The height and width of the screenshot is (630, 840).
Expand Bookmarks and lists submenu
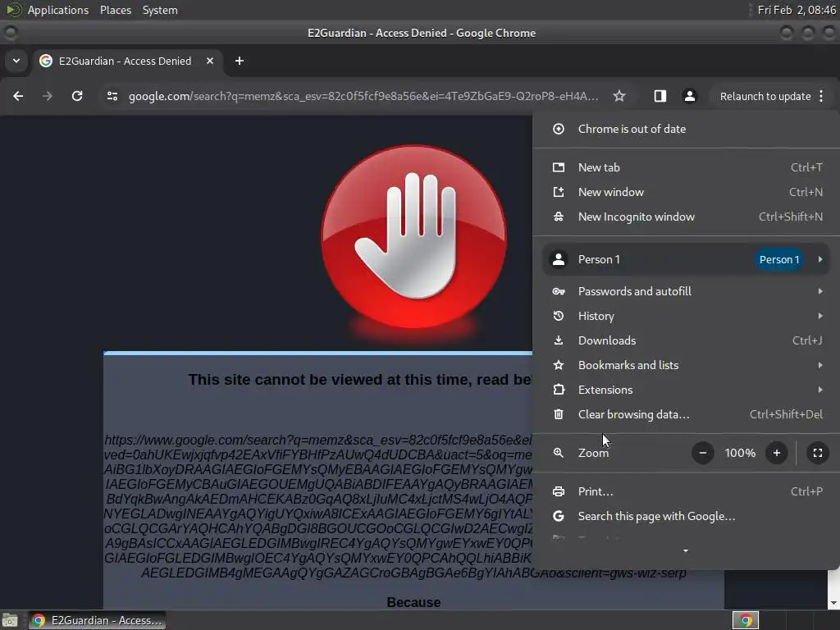tap(687, 365)
